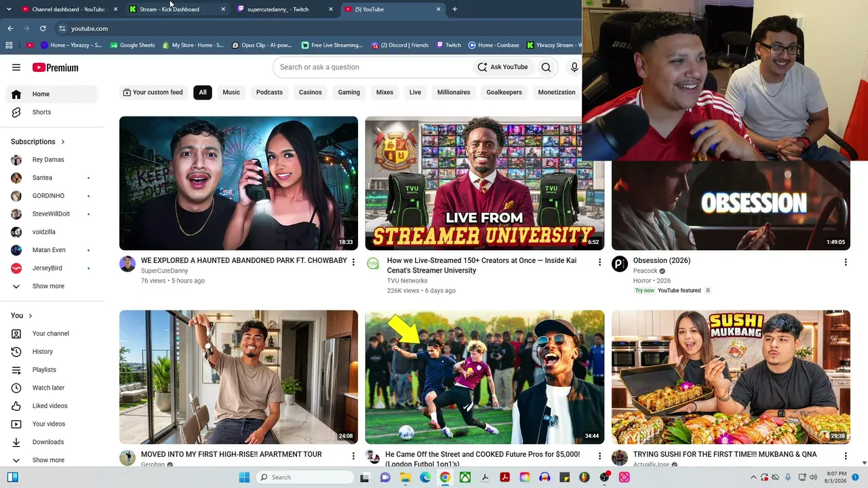Image resolution: width=868 pixels, height=488 pixels.
Task: Open the You section header
Action: (22, 315)
